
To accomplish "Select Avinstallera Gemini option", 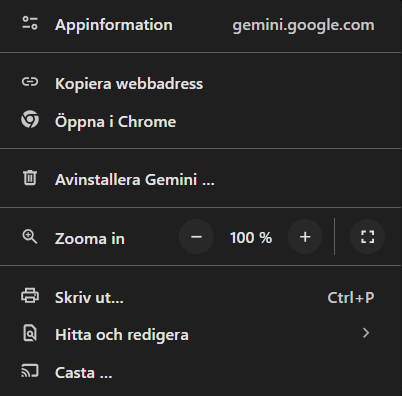I will point(201,179).
